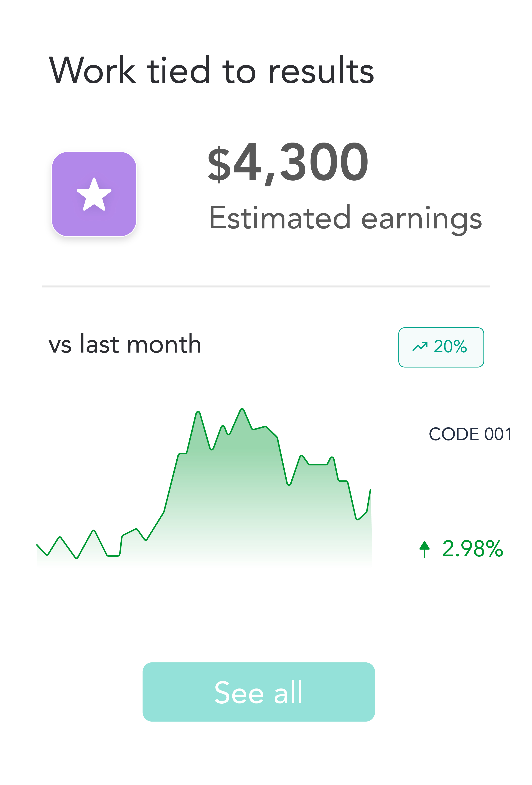Click the horizontal divider line below earnings

(266, 287)
